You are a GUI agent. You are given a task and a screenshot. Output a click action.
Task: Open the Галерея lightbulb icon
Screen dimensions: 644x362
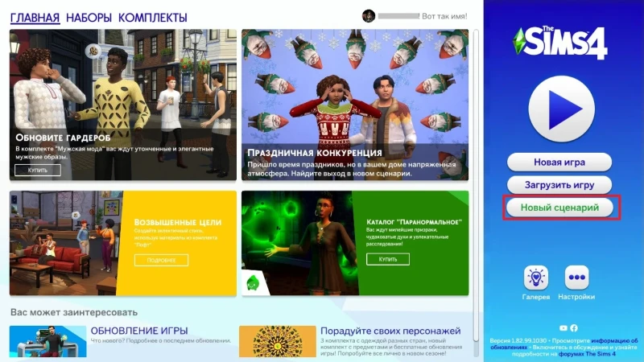pyautogui.click(x=535, y=278)
